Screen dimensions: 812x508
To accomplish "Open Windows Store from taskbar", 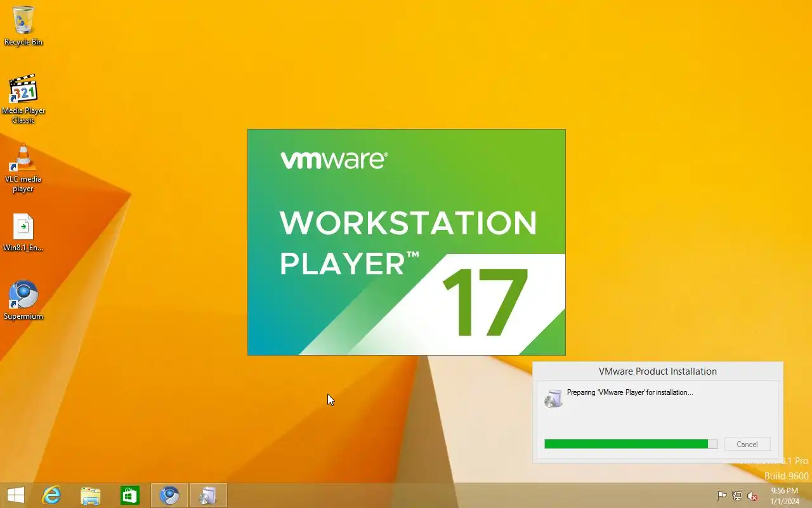I will coord(130,495).
